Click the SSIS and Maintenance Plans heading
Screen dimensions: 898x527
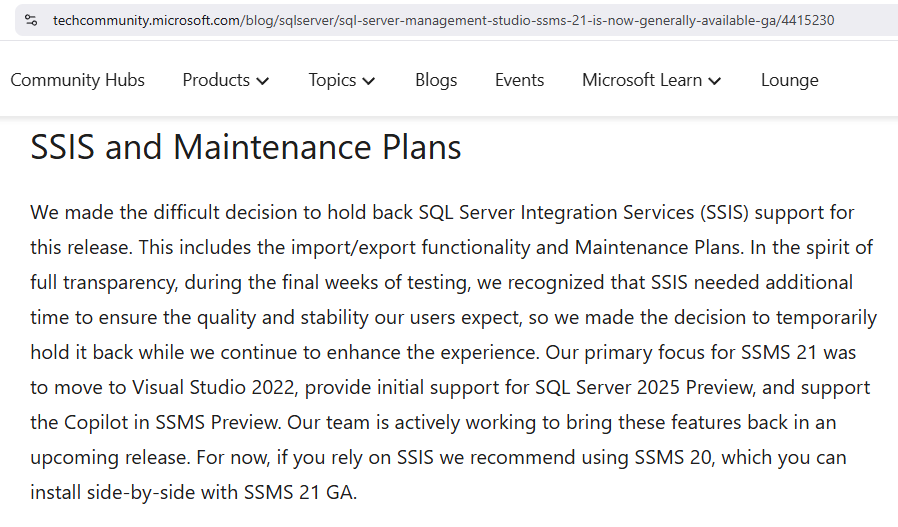[x=246, y=147]
